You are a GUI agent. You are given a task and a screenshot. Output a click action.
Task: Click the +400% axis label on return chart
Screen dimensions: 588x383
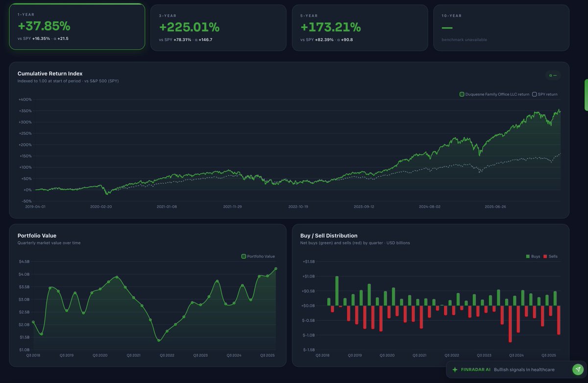click(x=25, y=100)
